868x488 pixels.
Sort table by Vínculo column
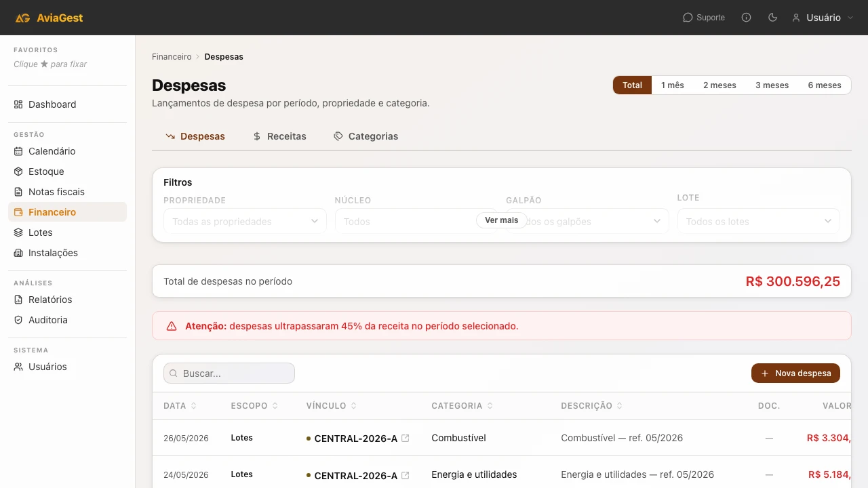tap(332, 406)
